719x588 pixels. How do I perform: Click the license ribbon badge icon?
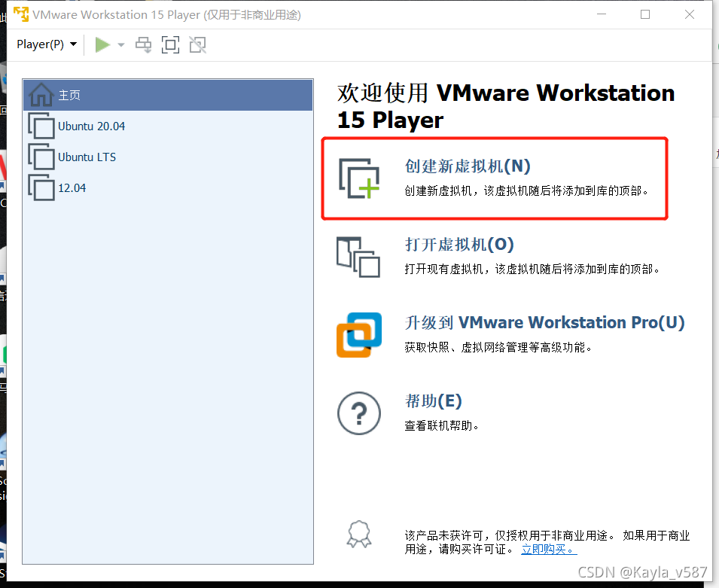point(359,534)
